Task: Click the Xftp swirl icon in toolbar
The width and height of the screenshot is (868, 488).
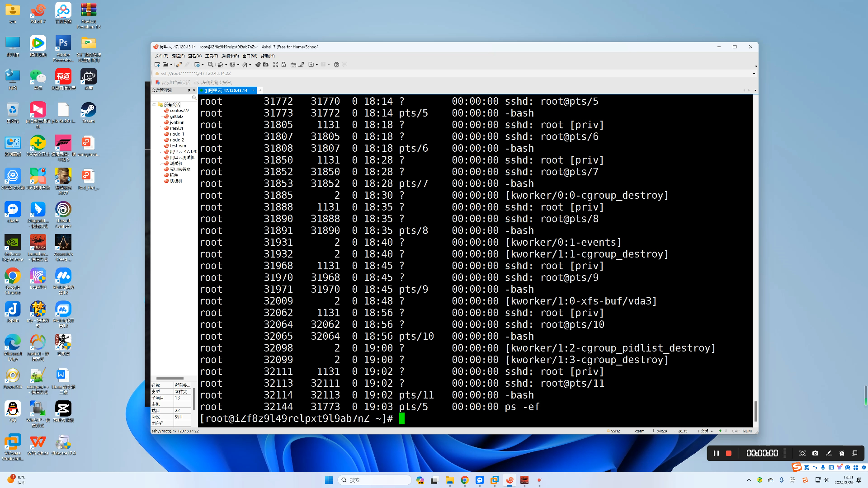Action: [x=258, y=65]
